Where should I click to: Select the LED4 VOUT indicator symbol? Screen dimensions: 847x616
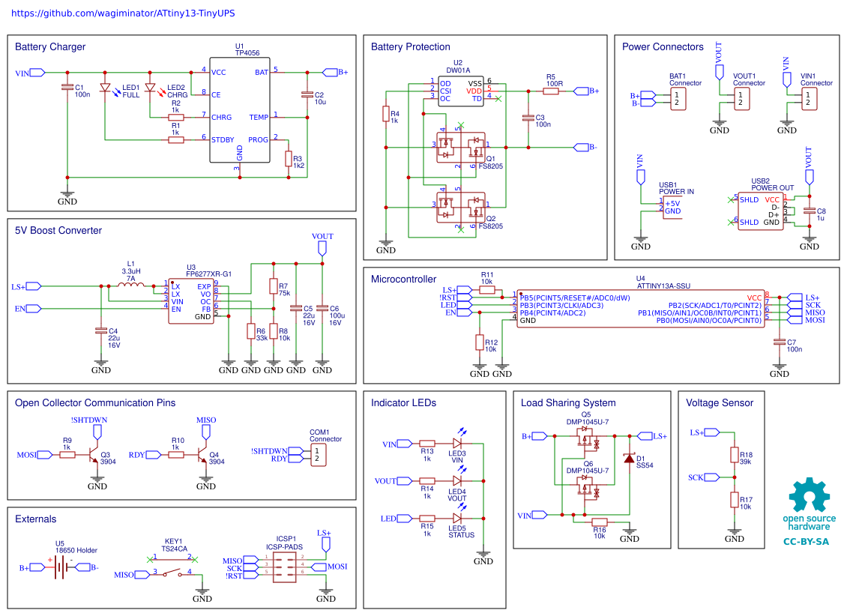[457, 480]
